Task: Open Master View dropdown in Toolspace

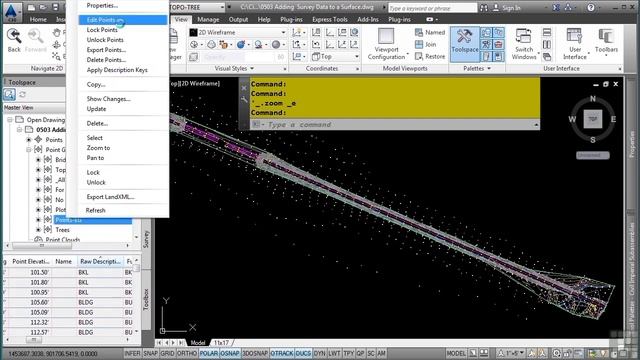Action: (34, 108)
